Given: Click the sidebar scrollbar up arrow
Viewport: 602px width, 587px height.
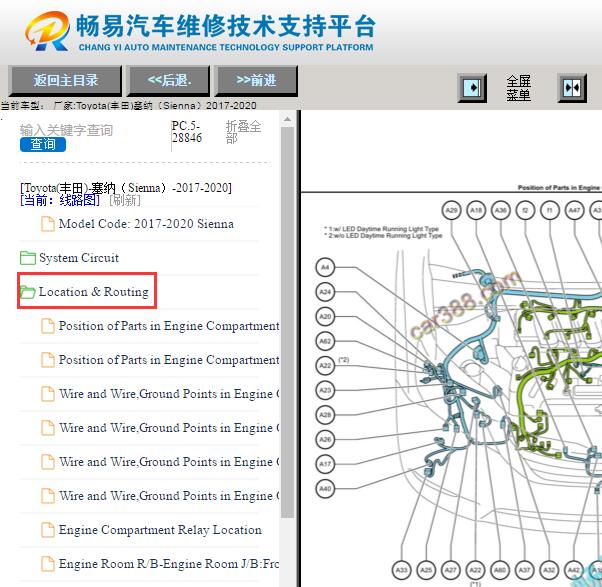Looking at the screenshot, I should (x=287, y=119).
